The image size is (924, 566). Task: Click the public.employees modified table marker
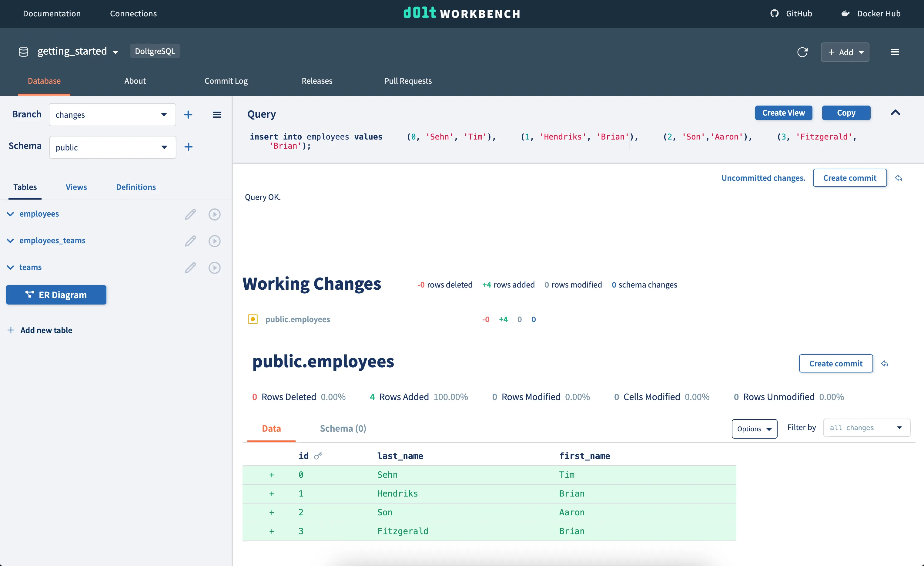(x=253, y=319)
